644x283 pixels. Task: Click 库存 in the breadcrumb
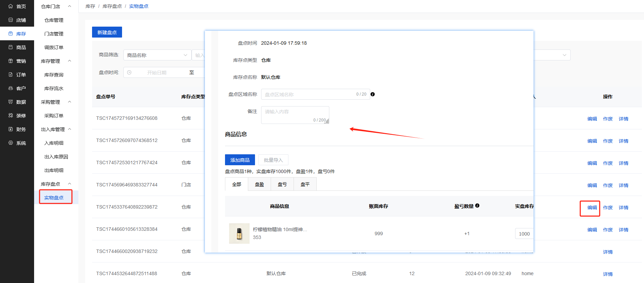pyautogui.click(x=90, y=6)
